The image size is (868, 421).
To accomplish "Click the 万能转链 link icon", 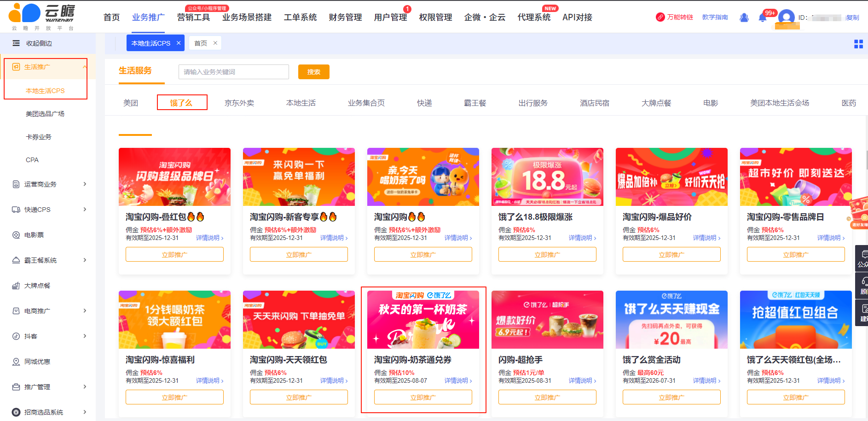I will pyautogui.click(x=660, y=17).
